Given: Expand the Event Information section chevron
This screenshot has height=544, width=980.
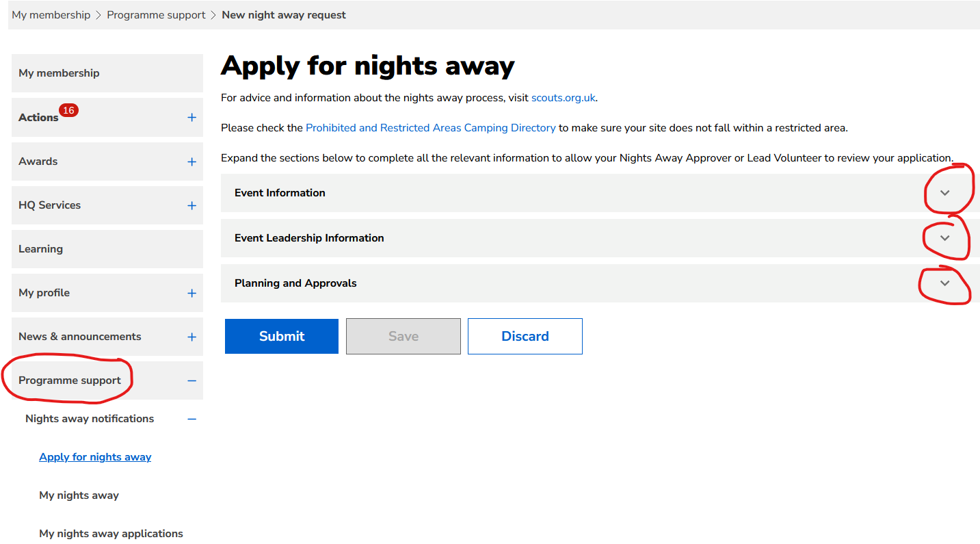Looking at the screenshot, I should click(x=945, y=193).
